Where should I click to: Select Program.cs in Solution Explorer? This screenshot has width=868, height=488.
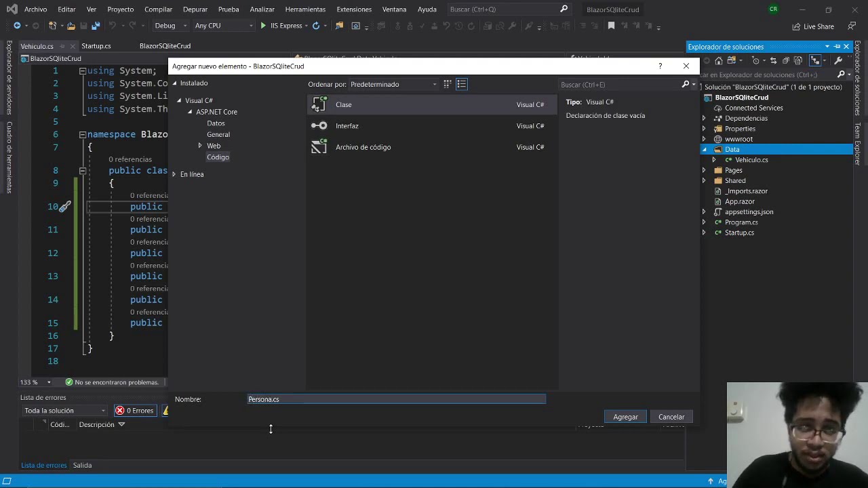741,222
